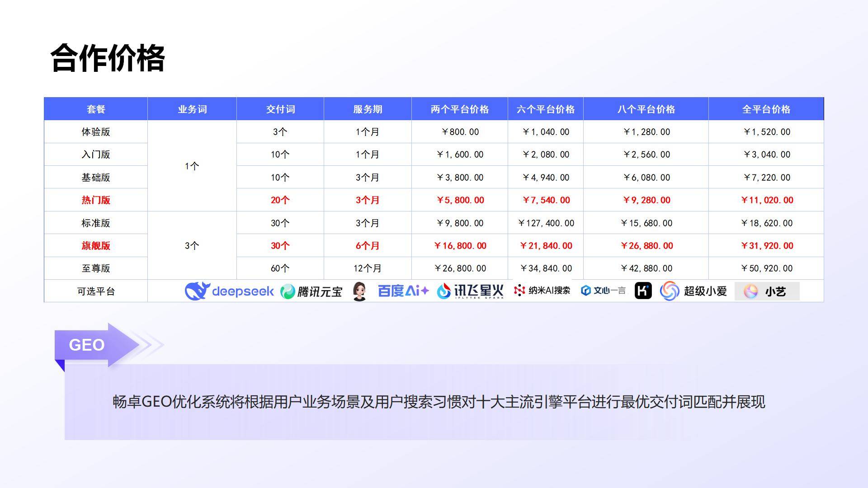Screen dimensions: 868x488
Task: Select the 套餐 column header
Action: [x=96, y=109]
